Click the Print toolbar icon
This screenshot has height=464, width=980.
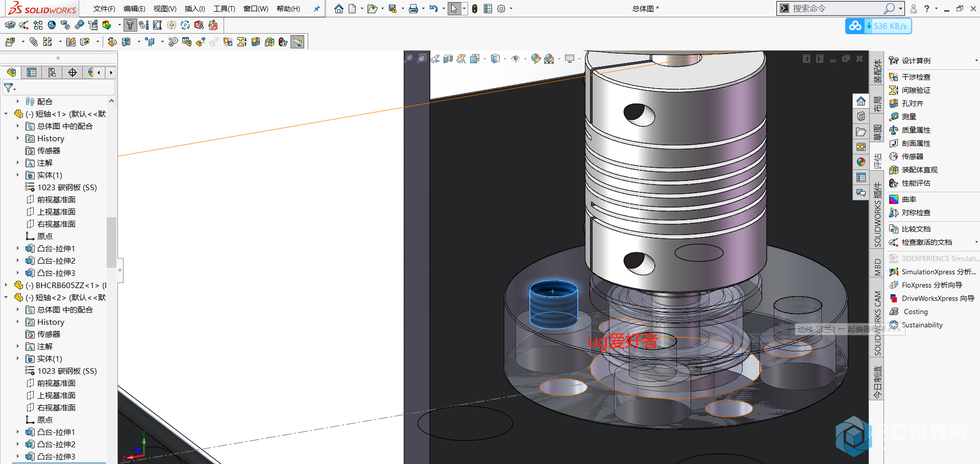pos(413,9)
